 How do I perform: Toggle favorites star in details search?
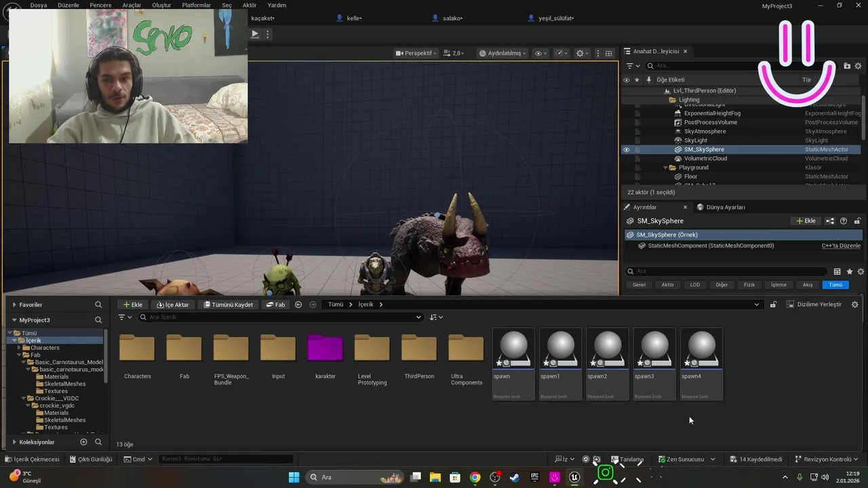point(850,272)
